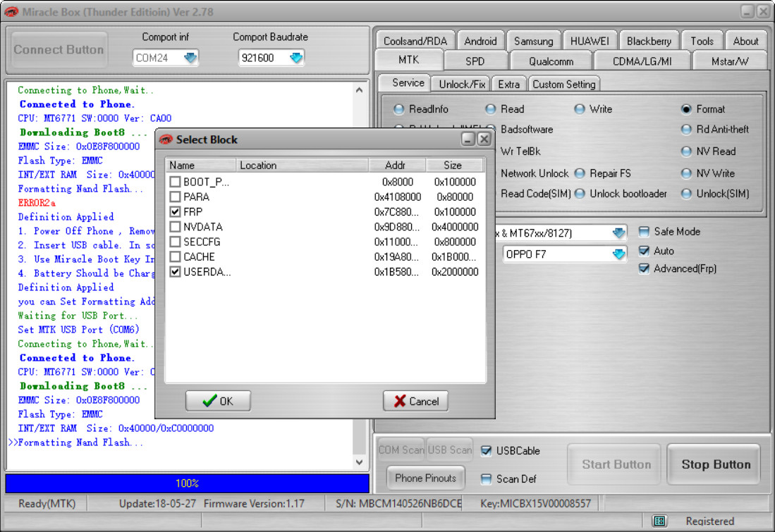The height and width of the screenshot is (532, 775).
Task: Toggle the Auto checkbox
Action: (x=644, y=251)
